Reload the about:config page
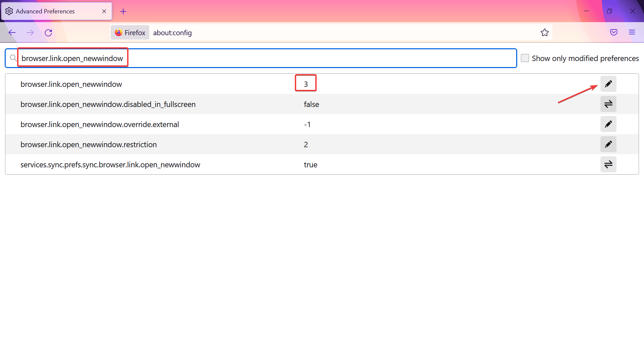This screenshot has height=338, width=644. click(x=48, y=33)
